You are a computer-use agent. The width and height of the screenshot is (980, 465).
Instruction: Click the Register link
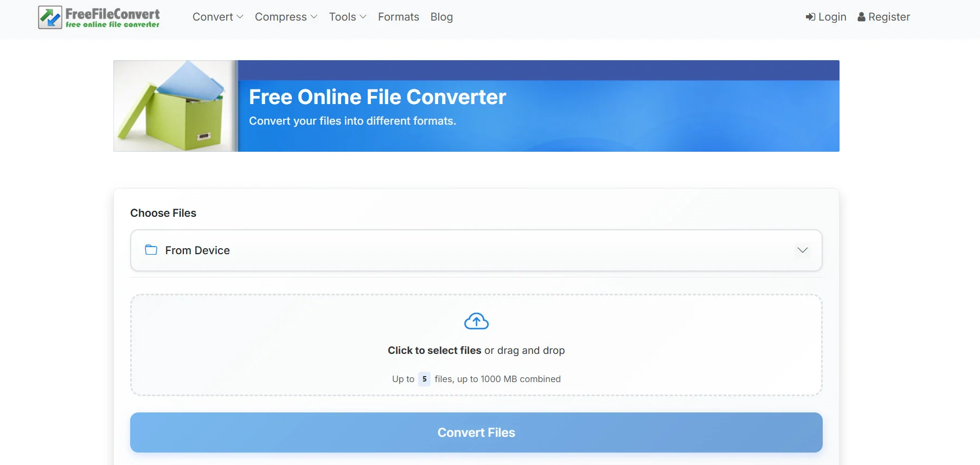tap(883, 17)
